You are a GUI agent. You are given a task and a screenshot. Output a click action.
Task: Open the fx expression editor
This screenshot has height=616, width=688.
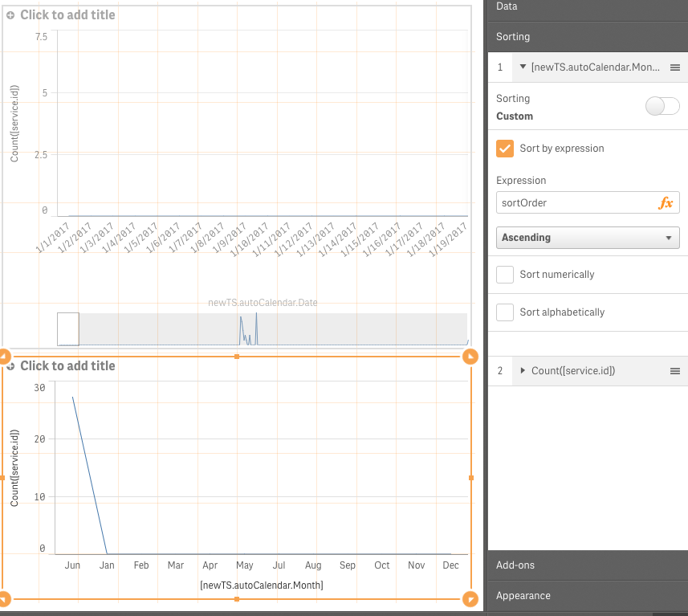(x=666, y=203)
